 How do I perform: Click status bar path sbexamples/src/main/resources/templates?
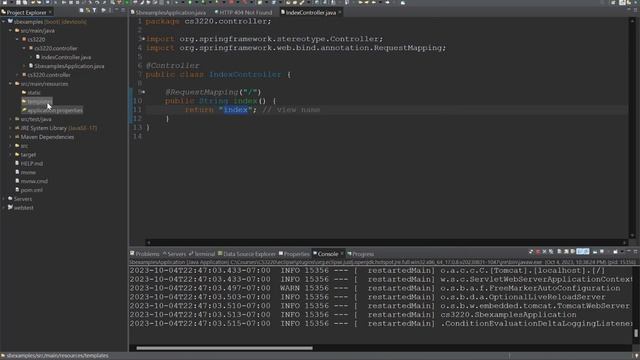pyautogui.click(x=57, y=356)
